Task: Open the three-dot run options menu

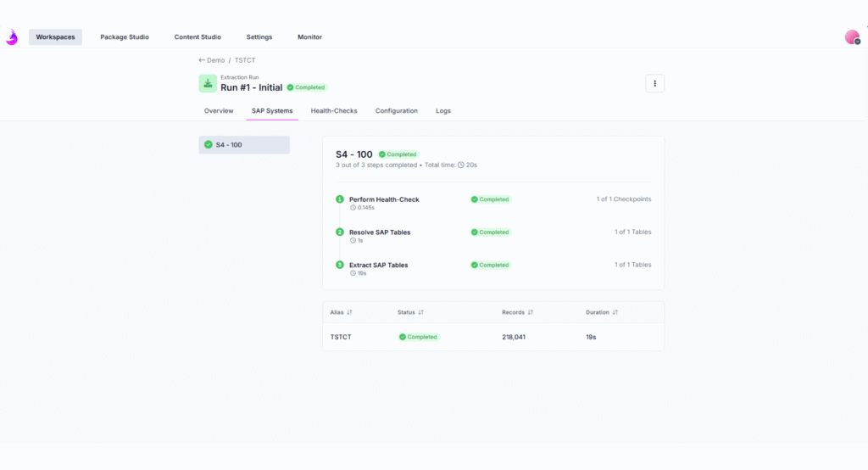Action: [x=655, y=84]
